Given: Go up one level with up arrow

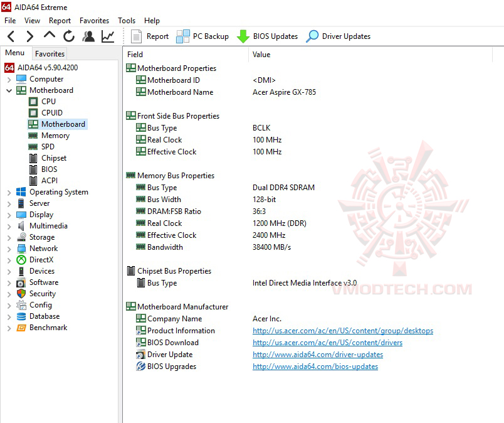Looking at the screenshot, I should point(50,35).
